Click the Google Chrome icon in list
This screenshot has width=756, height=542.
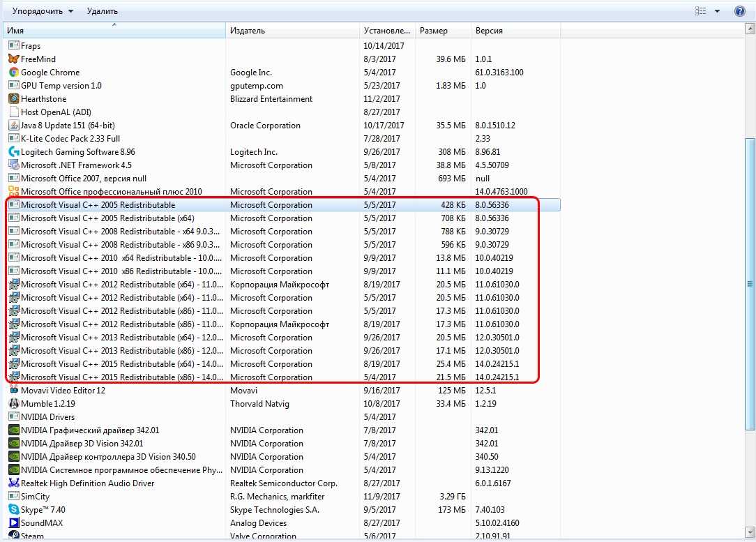pos(14,73)
